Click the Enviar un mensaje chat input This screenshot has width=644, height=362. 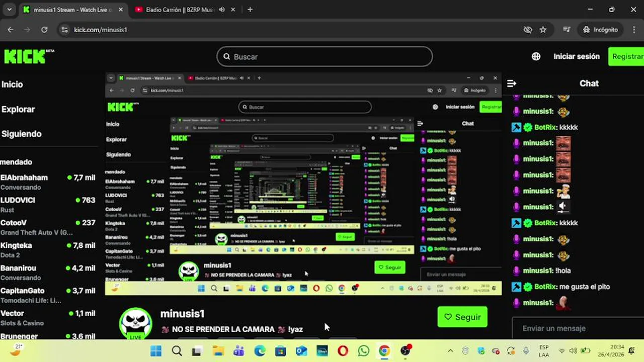pos(578,328)
